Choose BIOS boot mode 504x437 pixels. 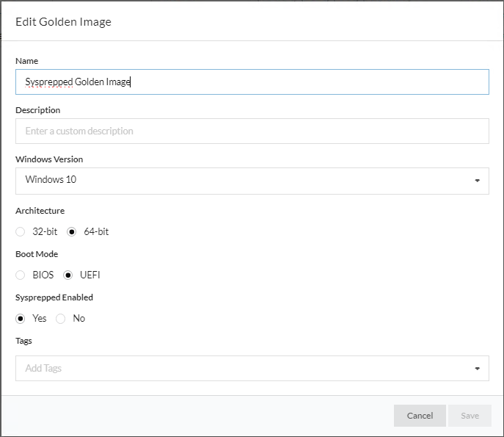[21, 275]
